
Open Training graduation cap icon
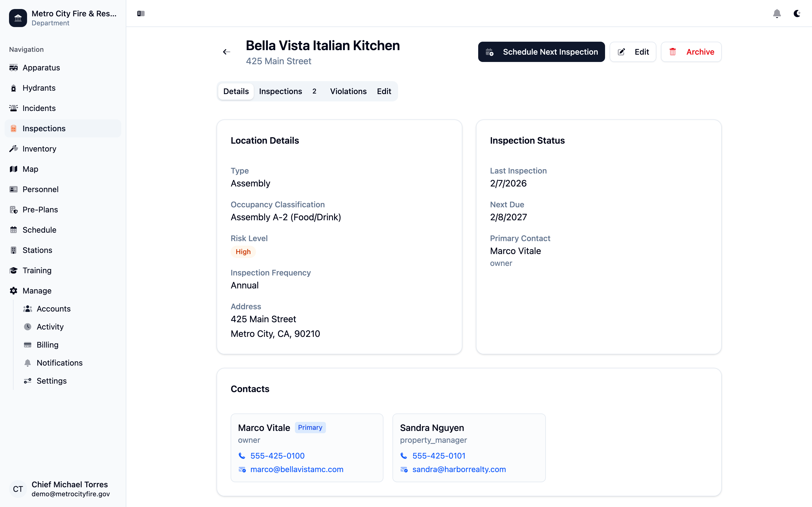coord(14,271)
